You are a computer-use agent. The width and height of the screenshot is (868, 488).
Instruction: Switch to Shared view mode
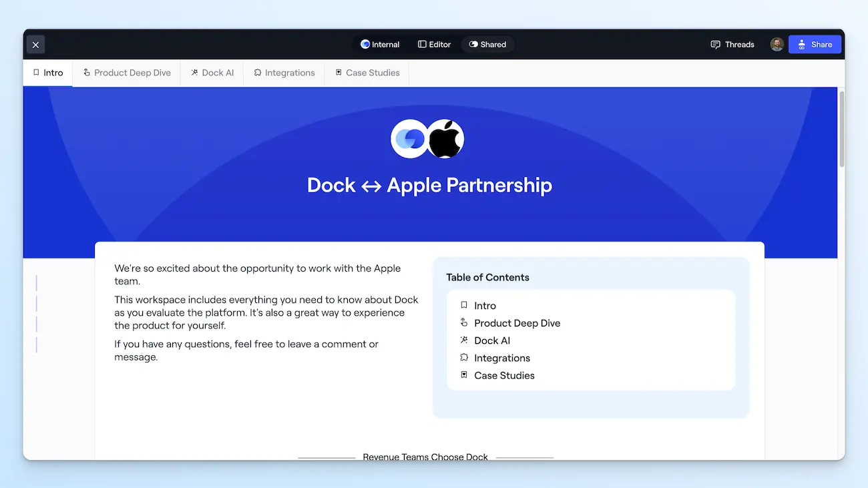pyautogui.click(x=487, y=45)
